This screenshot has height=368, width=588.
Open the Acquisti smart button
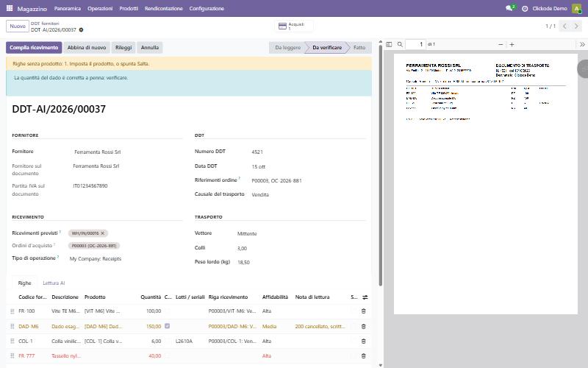pos(293,26)
